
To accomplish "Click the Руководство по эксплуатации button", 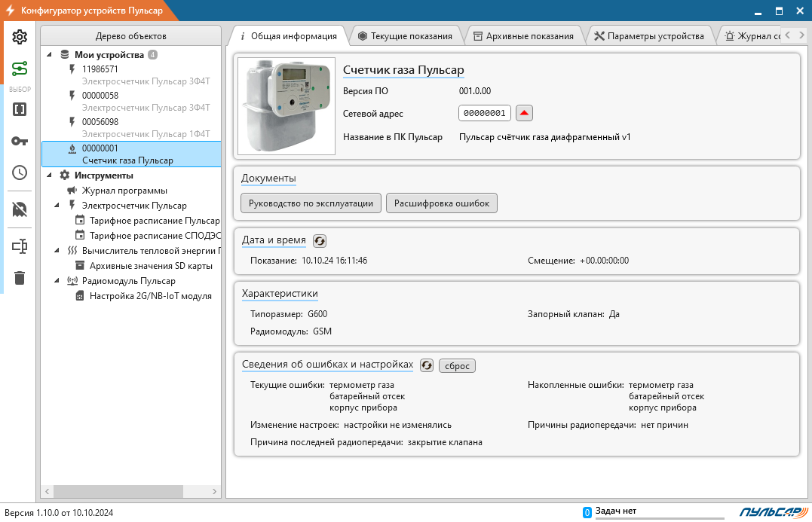I will click(311, 203).
